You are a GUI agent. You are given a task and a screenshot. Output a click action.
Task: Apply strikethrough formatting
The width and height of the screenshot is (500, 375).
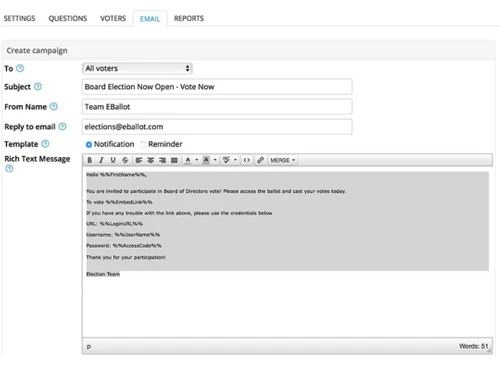pyautogui.click(x=125, y=160)
